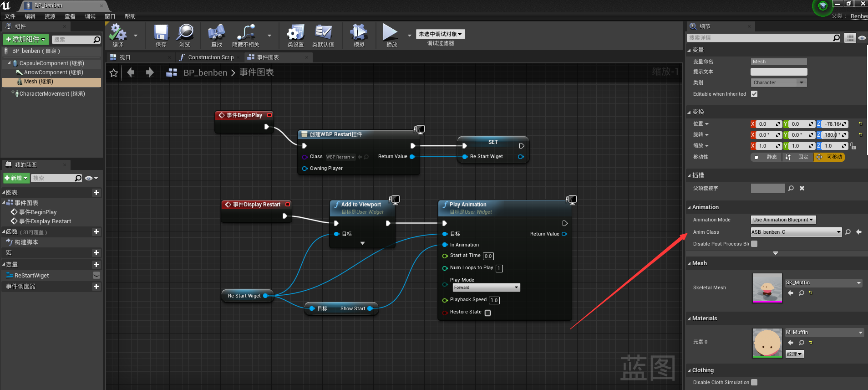
Task: Open the 类别 Character category dropdown
Action: pos(778,82)
